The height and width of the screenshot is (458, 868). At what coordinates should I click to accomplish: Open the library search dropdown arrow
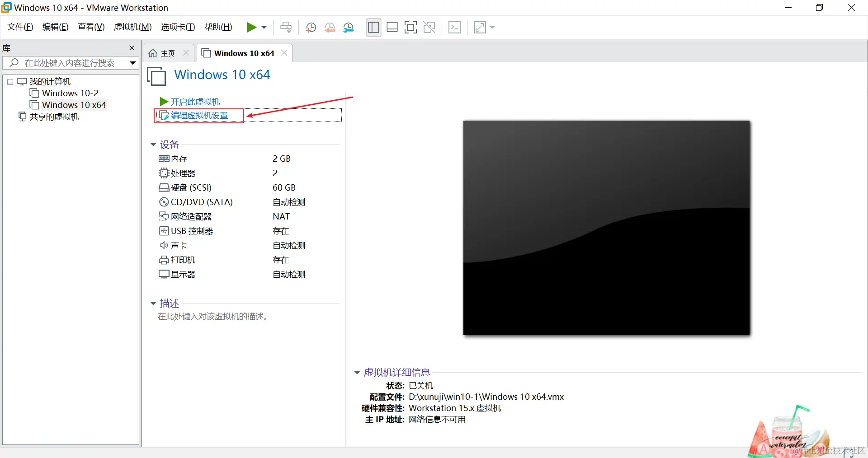pyautogui.click(x=132, y=63)
